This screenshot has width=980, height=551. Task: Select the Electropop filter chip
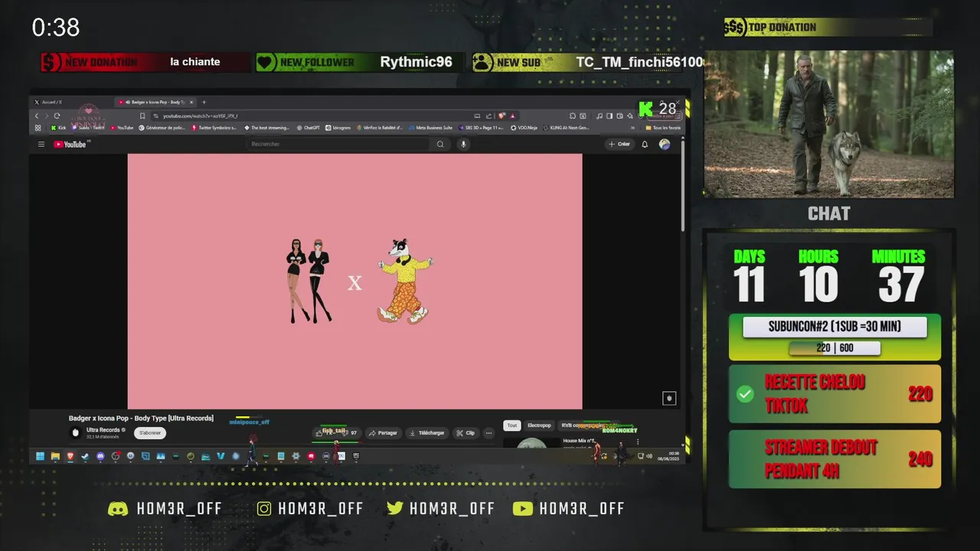pos(539,425)
